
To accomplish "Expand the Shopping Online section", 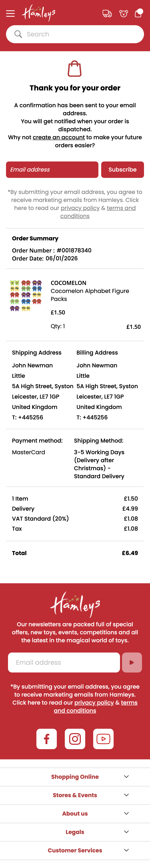I will point(75,777).
